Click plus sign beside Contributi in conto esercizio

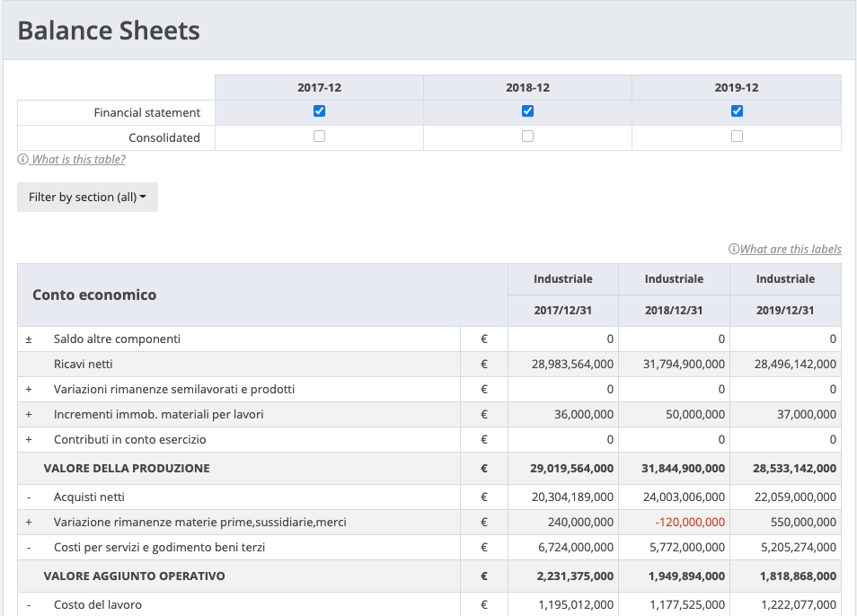point(29,440)
